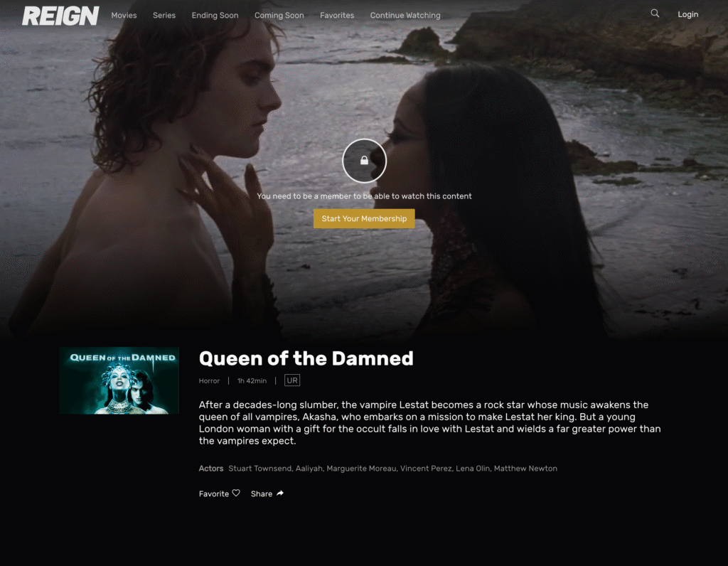This screenshot has width=728, height=566.
Task: Click the Share arrow icon
Action: [280, 493]
